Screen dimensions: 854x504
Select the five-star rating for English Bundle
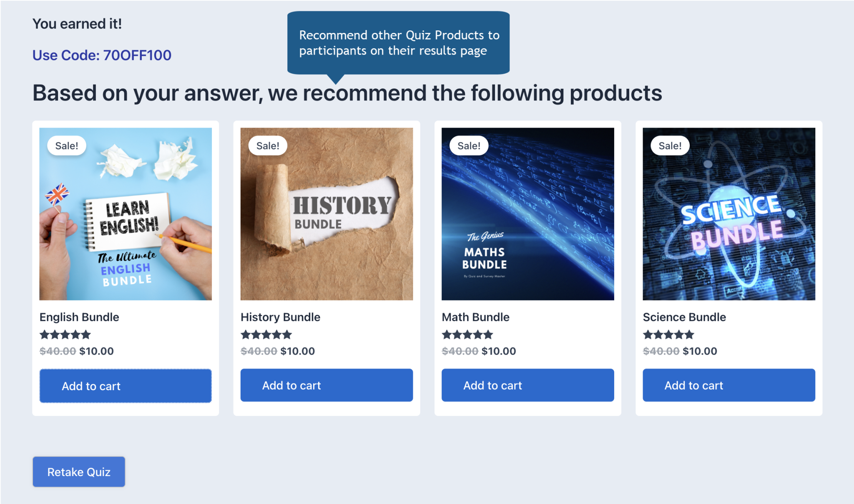65,334
